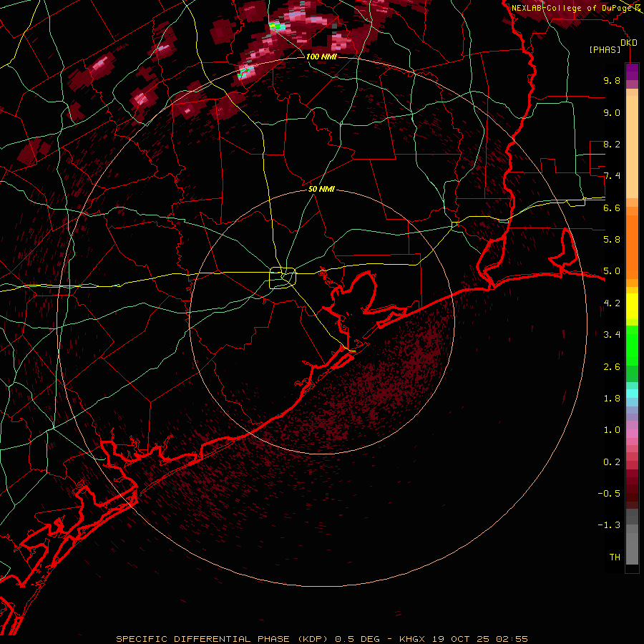Click the 9.8 value on the color scale

(x=612, y=80)
